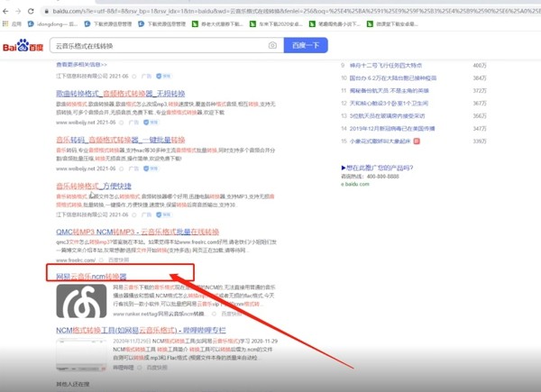The width and height of the screenshot is (541, 392).
Task: Click the red badge icon on hot item 15
Action: [x=417, y=141]
